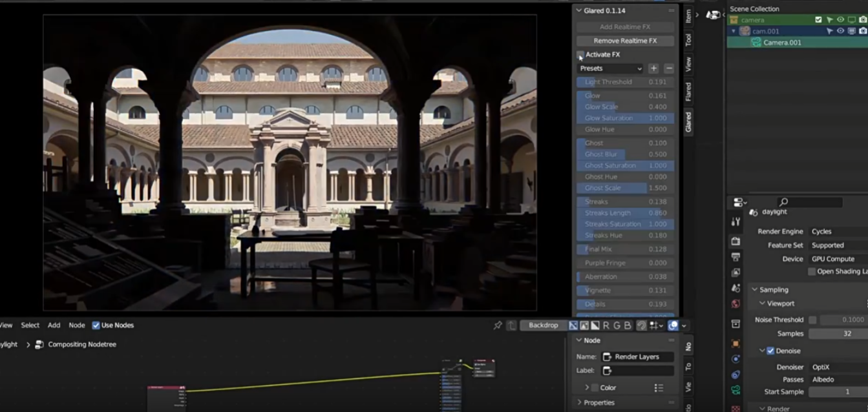The height and width of the screenshot is (412, 868).
Task: Toggle the Backdrop button
Action: tap(543, 325)
